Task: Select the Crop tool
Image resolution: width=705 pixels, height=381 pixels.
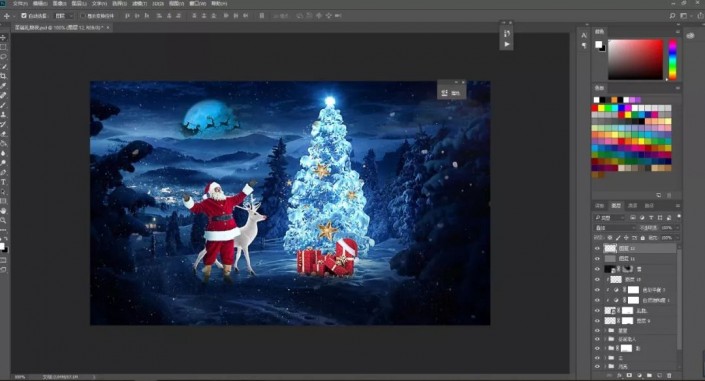Action: (x=4, y=76)
